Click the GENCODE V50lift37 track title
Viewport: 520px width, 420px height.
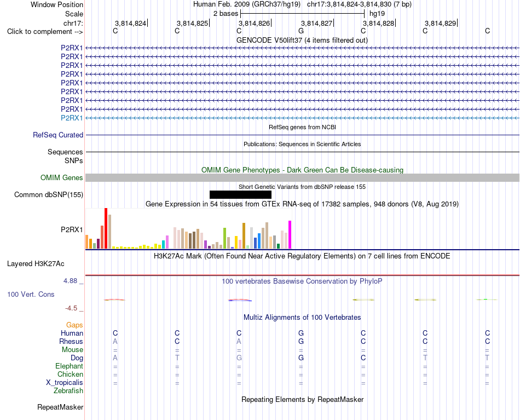click(x=302, y=41)
